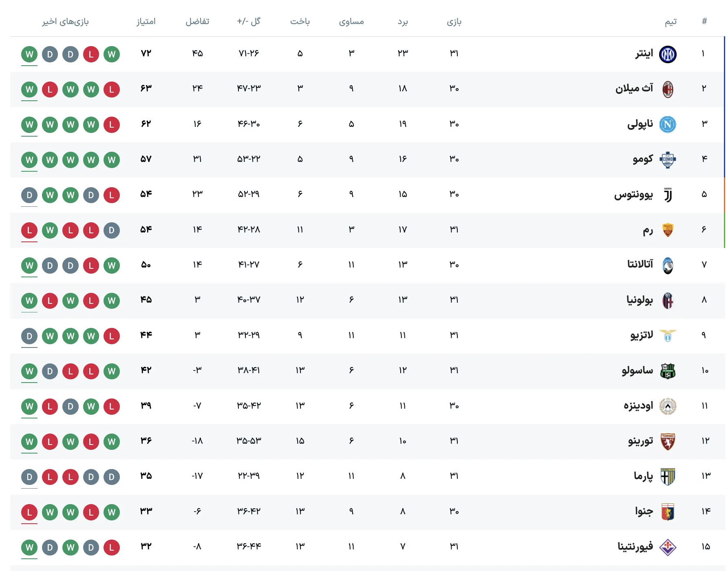Open the Torino crest icon

pos(668,442)
